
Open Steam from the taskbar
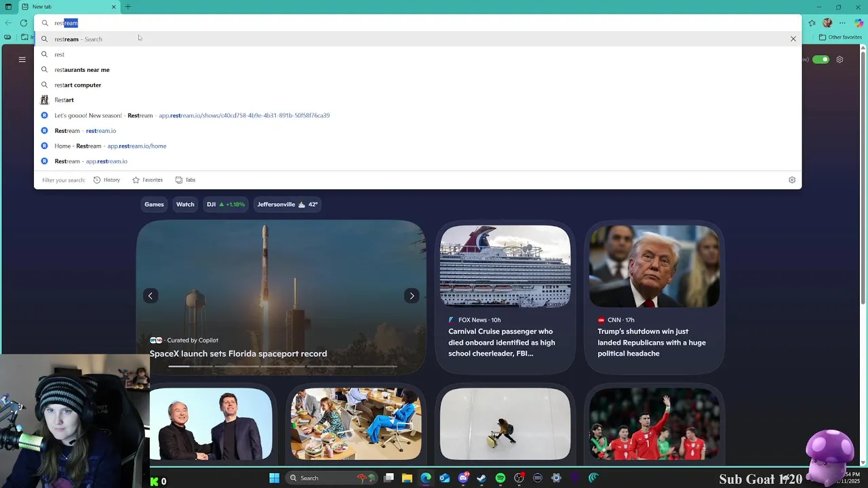(481, 478)
